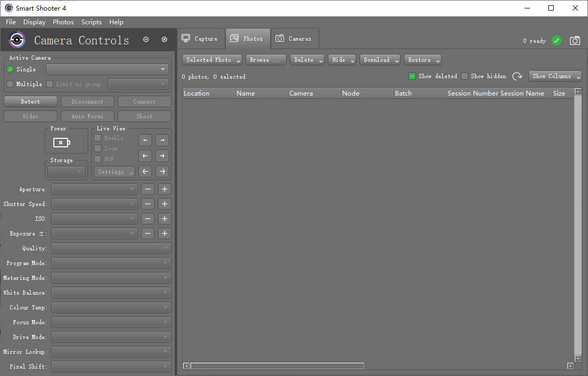Decrease ISO with the minus button
The height and width of the screenshot is (376, 588).
[x=148, y=219]
